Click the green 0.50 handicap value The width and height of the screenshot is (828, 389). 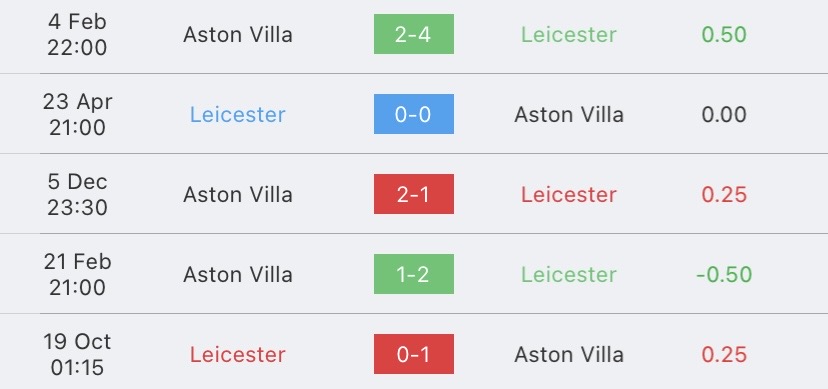[x=724, y=35]
